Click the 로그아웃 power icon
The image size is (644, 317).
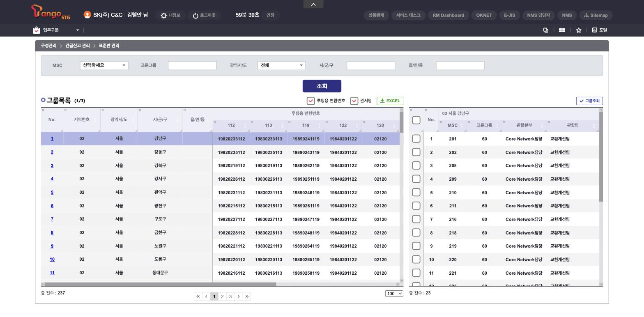(x=195, y=16)
